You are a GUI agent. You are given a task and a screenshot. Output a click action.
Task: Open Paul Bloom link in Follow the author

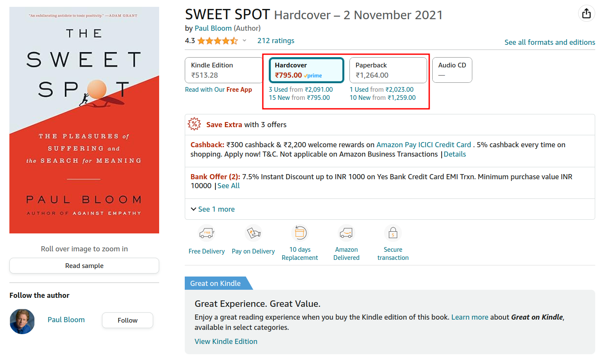66,320
